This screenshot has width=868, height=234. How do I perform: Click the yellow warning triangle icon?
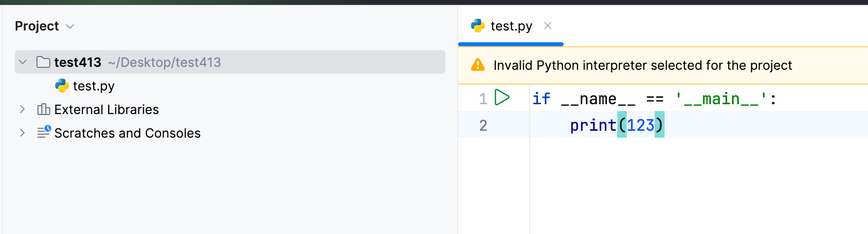478,65
